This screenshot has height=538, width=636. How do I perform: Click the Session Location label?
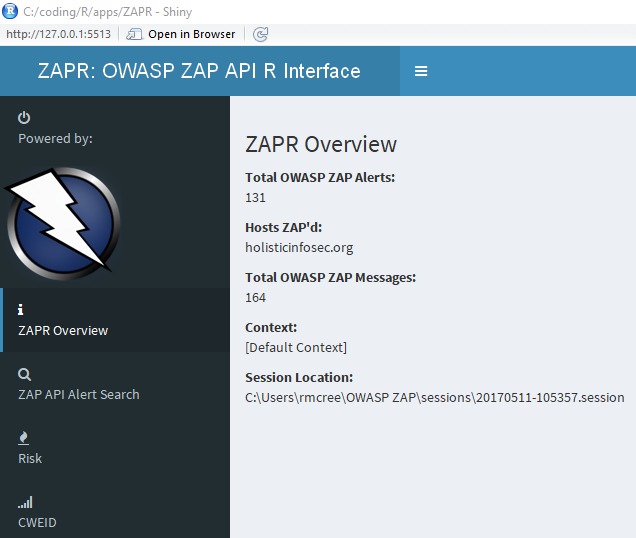[299, 378]
